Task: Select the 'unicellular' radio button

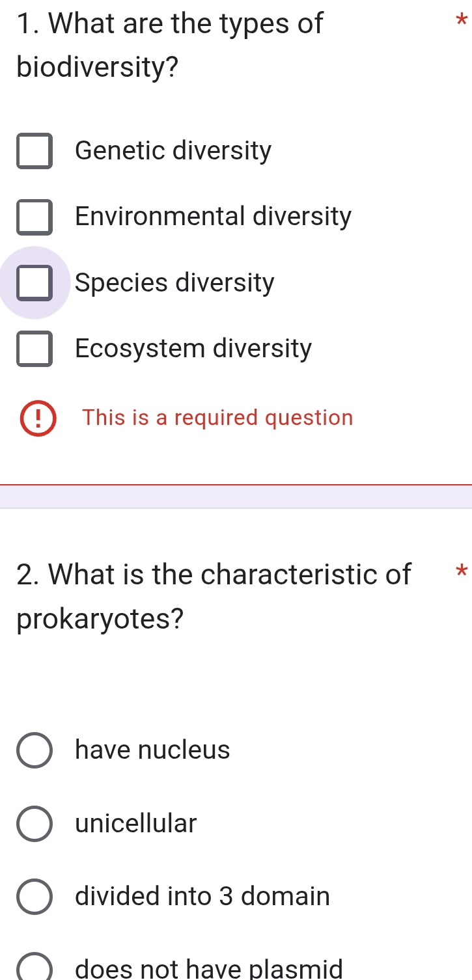Action: click(x=35, y=824)
